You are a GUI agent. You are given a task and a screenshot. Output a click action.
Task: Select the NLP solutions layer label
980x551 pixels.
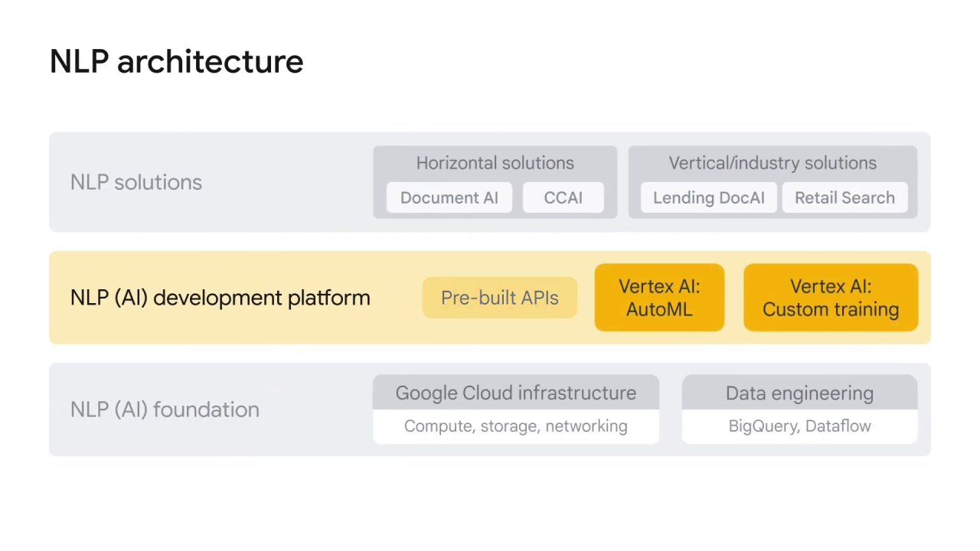[136, 182]
